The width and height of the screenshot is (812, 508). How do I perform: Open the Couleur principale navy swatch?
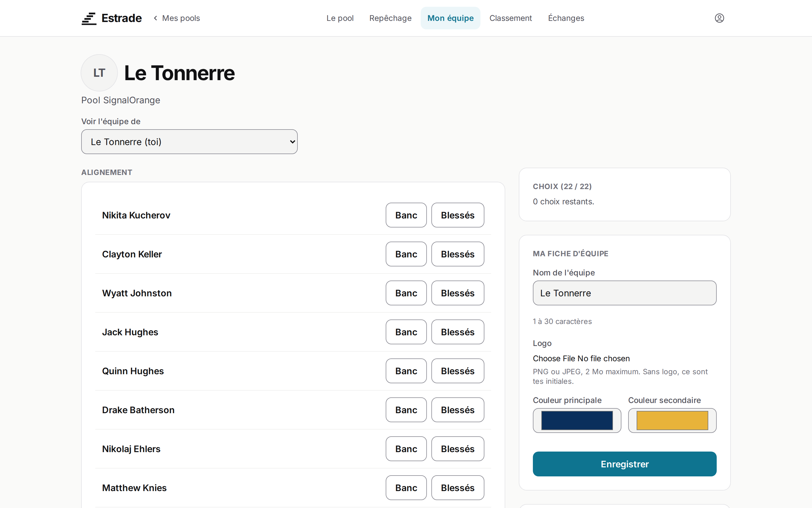(577, 420)
